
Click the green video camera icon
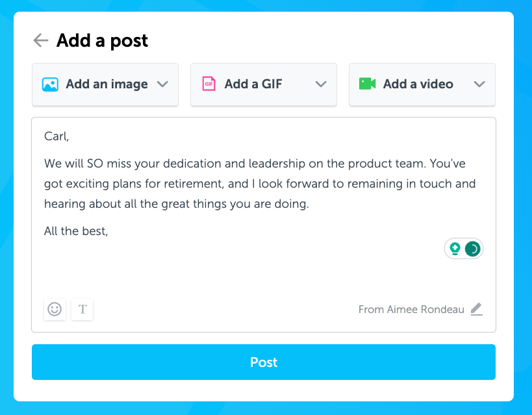tap(366, 84)
